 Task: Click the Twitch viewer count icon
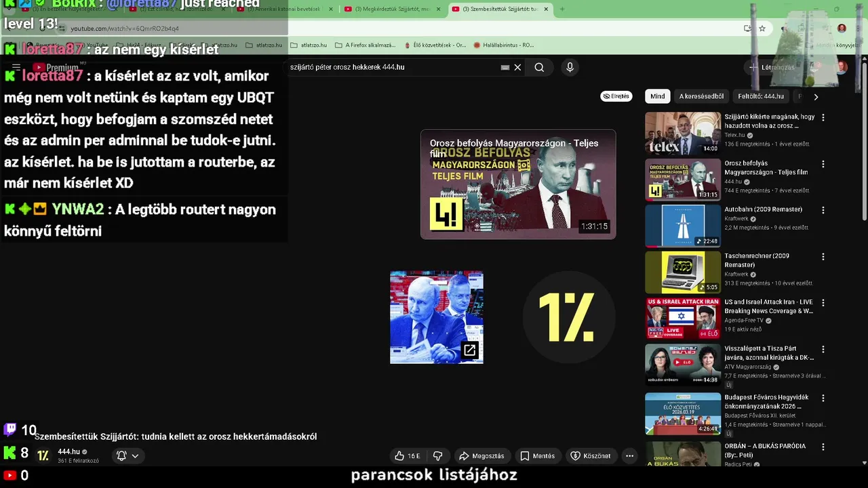pos(10,429)
